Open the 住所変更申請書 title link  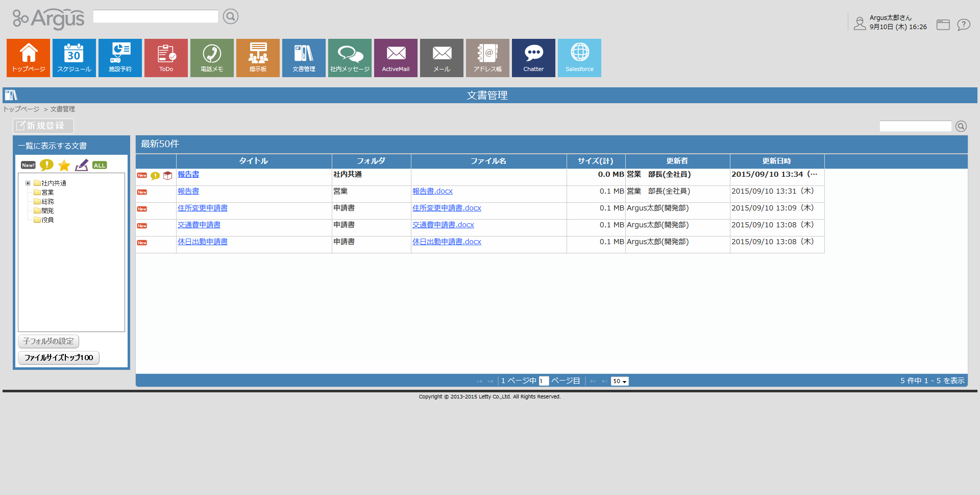[203, 208]
